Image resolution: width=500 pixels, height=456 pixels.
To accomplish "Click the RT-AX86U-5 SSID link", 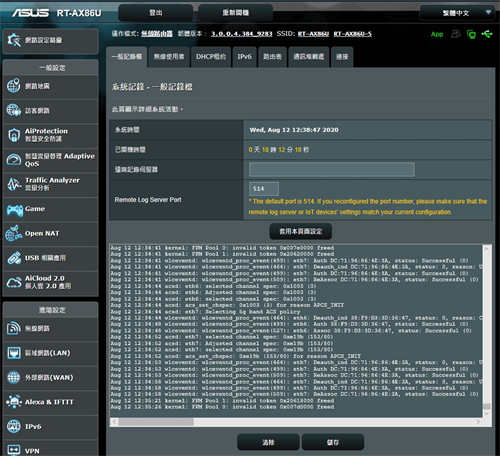I will pyautogui.click(x=353, y=34).
